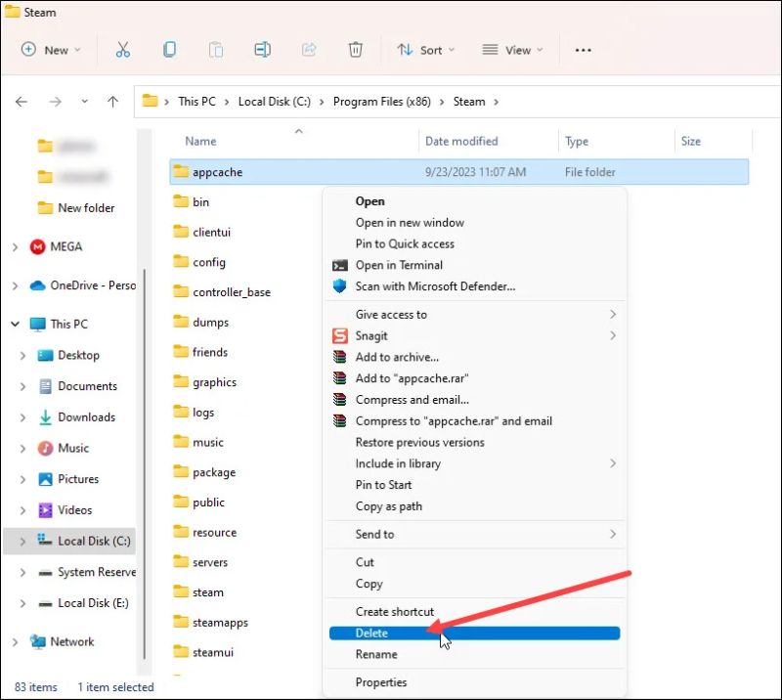Sort by Date modified column header
The image size is (782, 700).
(x=461, y=141)
